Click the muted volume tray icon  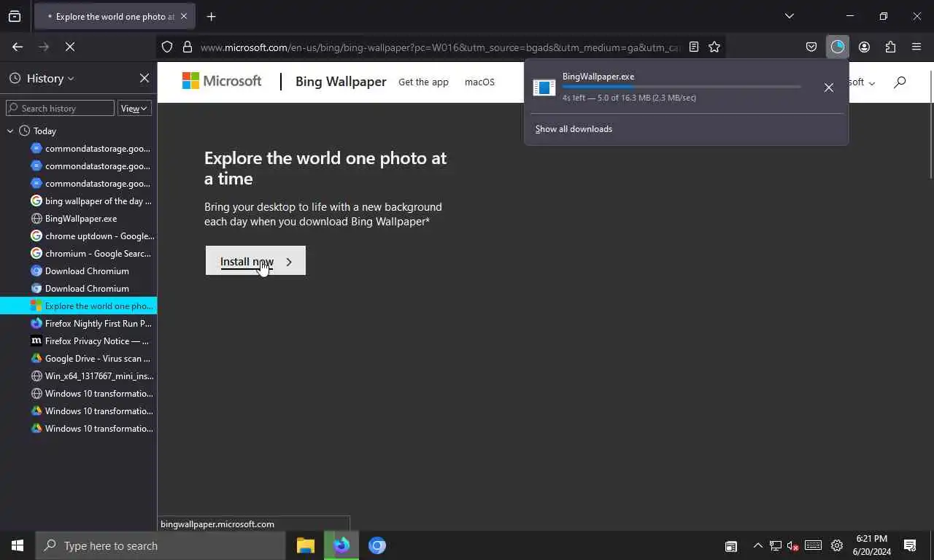(x=793, y=545)
